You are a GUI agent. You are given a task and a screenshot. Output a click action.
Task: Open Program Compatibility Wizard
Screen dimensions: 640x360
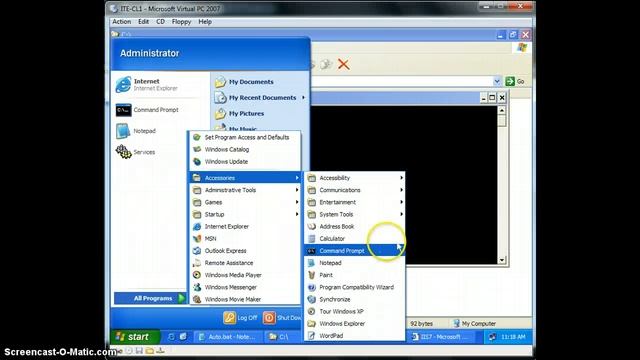point(355,287)
